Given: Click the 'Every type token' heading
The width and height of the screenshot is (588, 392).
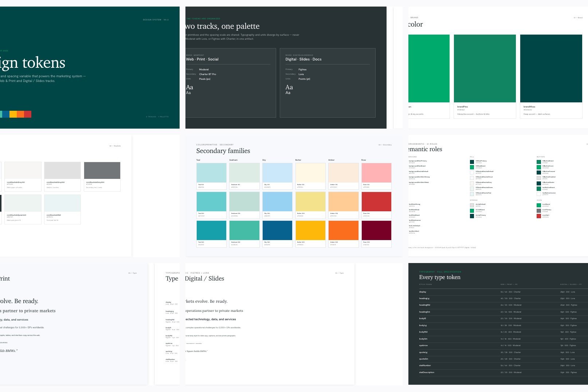Looking at the screenshot, I should [x=440, y=277].
